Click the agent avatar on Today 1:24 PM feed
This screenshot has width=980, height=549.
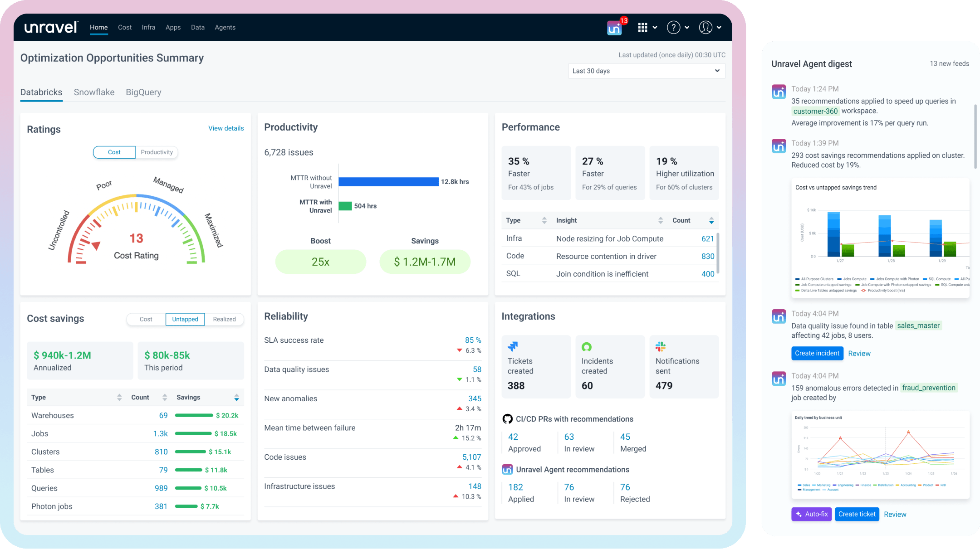point(779,92)
